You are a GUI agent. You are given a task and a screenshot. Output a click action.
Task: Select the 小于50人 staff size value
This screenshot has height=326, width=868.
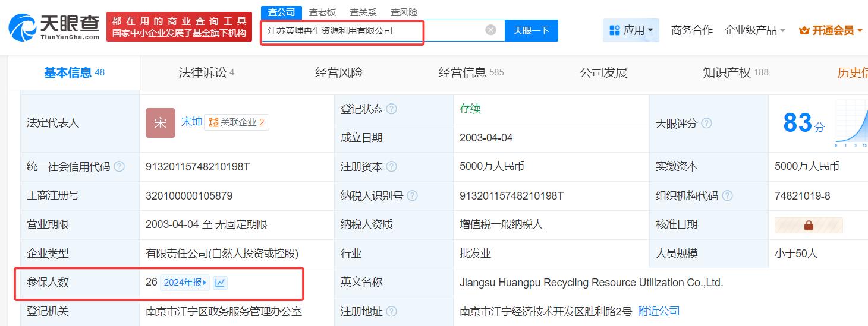(x=796, y=254)
